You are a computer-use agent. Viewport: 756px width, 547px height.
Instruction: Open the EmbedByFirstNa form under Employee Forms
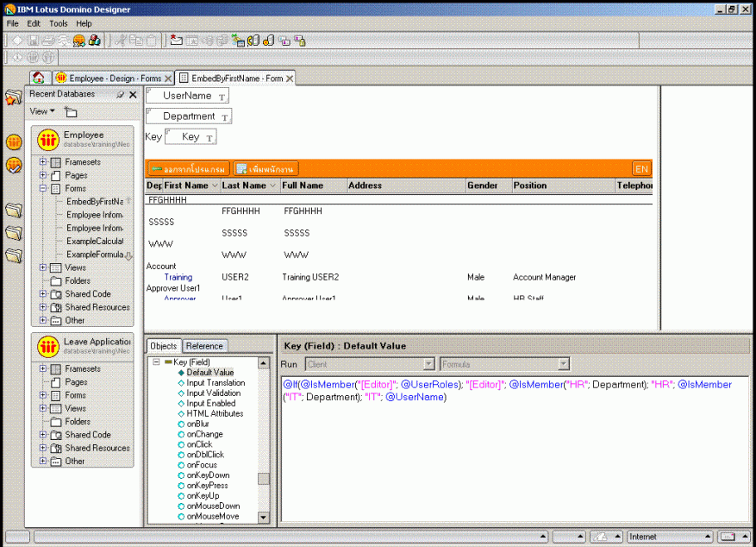click(x=95, y=201)
